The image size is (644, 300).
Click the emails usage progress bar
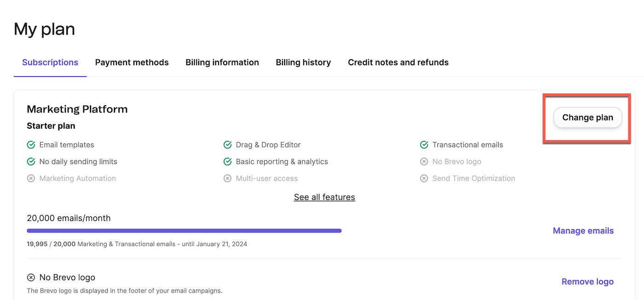click(184, 231)
